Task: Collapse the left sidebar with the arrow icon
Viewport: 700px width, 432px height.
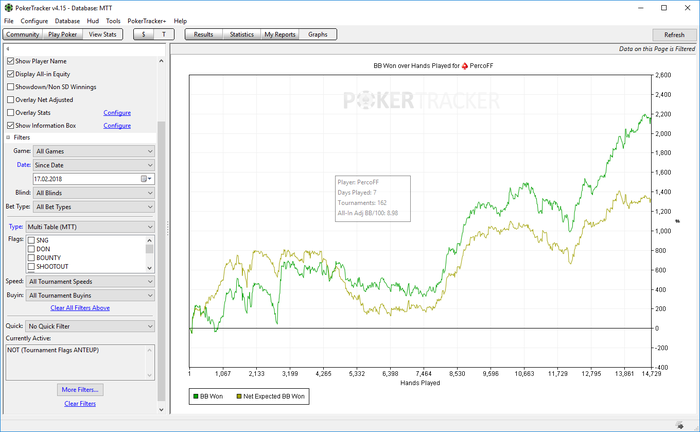Action: pos(8,48)
